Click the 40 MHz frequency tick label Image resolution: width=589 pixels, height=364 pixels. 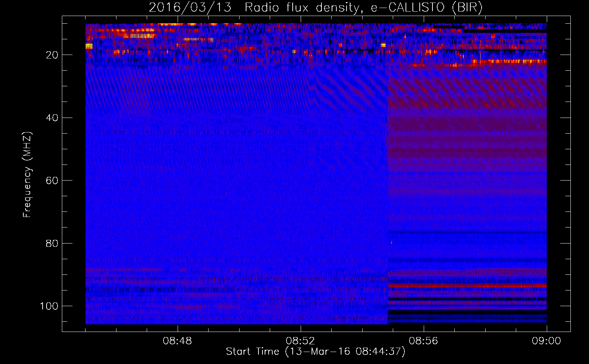pyautogui.click(x=52, y=118)
